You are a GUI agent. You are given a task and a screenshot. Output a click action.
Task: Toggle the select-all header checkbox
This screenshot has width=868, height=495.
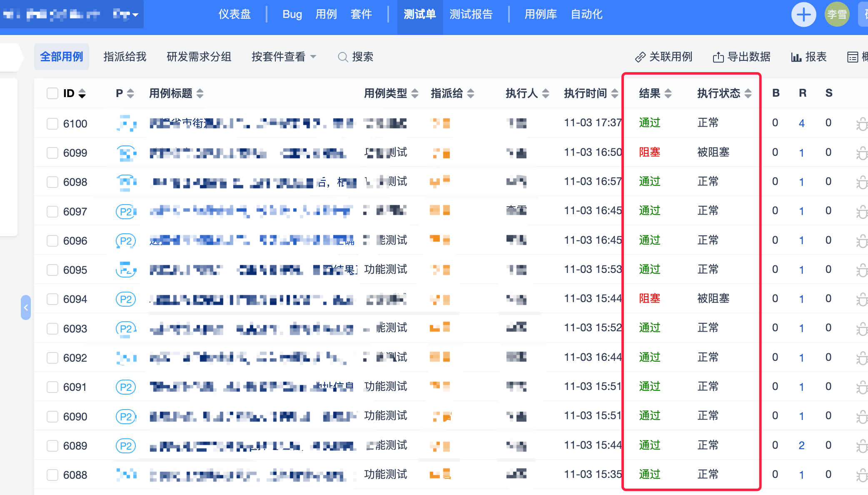[x=52, y=93]
